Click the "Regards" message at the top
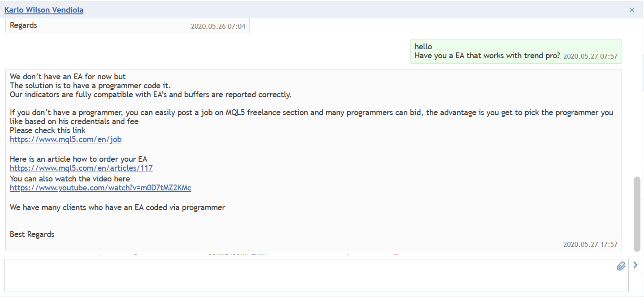644x297 pixels. tap(23, 26)
